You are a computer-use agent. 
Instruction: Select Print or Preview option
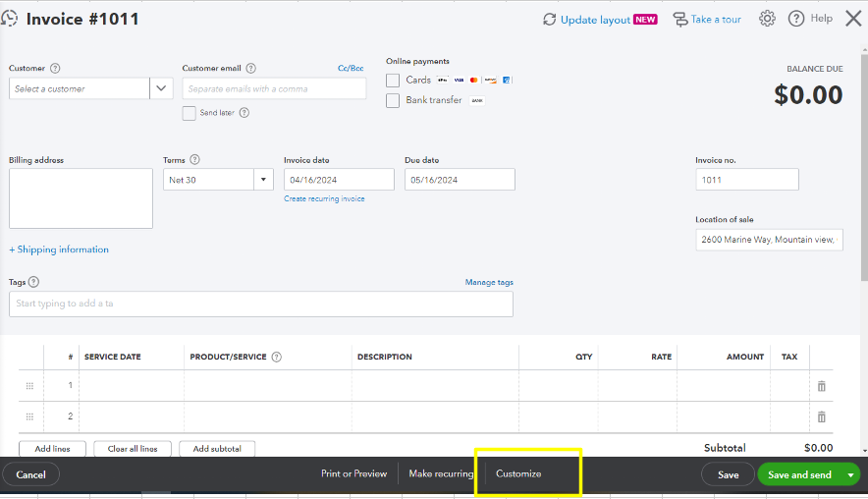click(x=353, y=474)
